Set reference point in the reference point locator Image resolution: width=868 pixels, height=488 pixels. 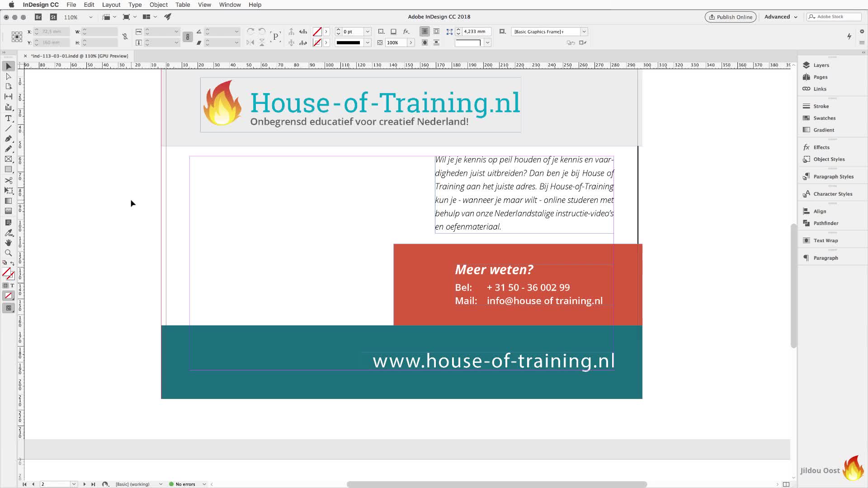(x=17, y=37)
